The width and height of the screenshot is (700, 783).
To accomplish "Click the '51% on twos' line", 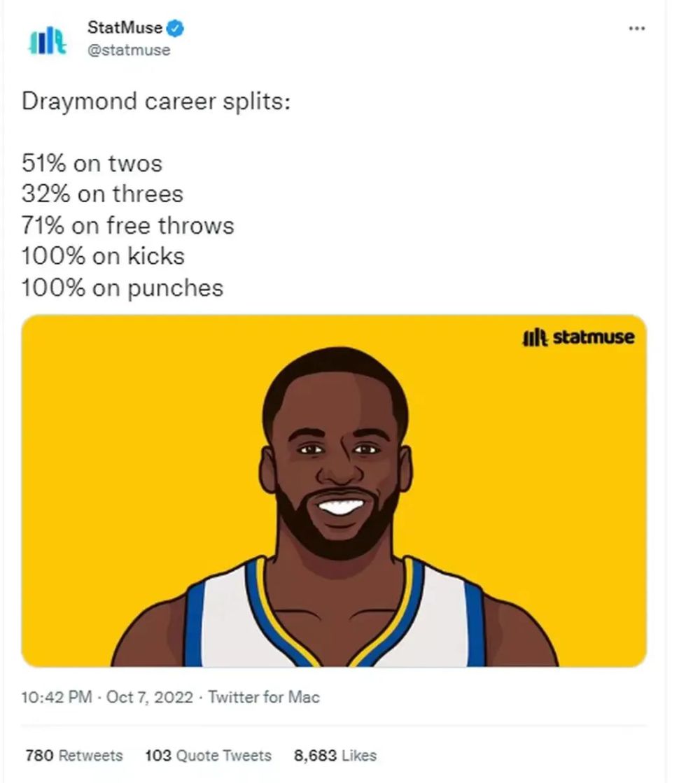I will 92,163.
